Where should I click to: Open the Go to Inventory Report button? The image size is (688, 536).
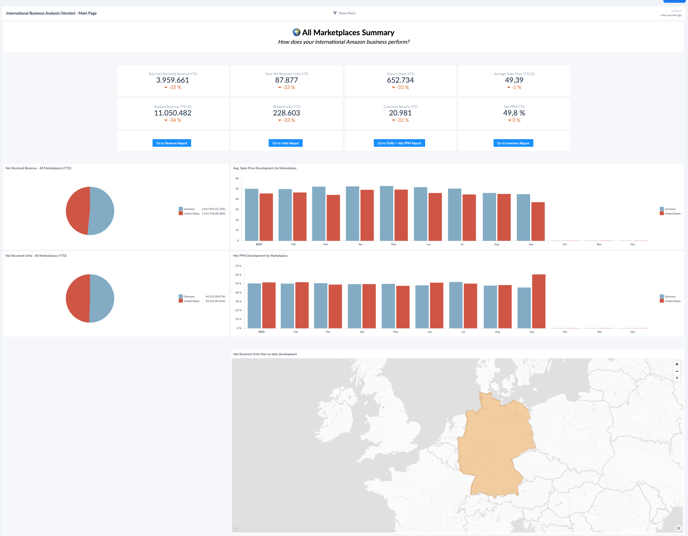tap(513, 143)
